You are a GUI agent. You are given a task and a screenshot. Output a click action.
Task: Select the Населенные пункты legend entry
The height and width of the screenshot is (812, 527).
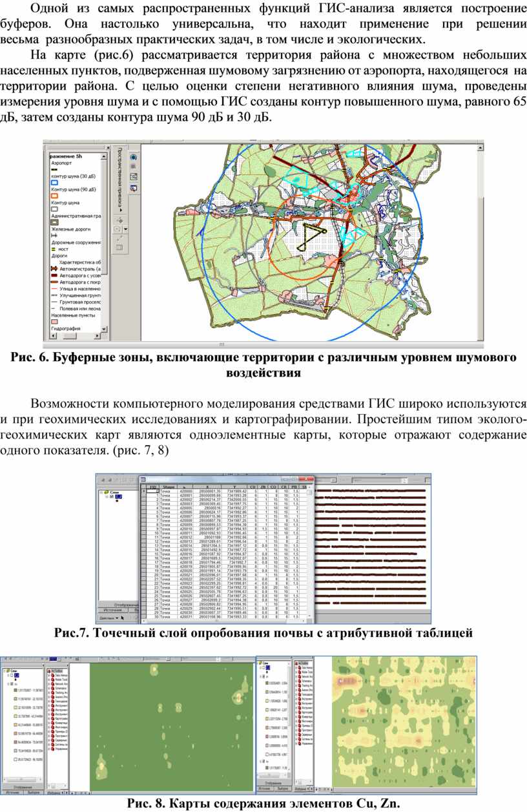tap(73, 315)
